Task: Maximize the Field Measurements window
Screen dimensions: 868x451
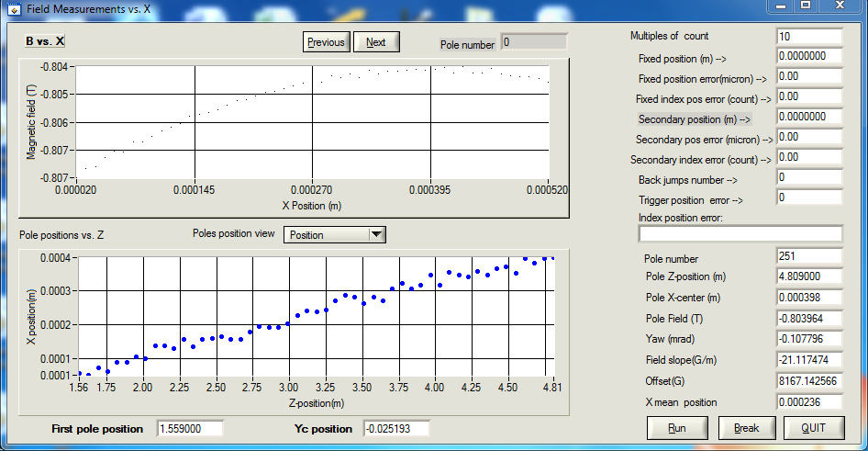Action: click(x=805, y=6)
